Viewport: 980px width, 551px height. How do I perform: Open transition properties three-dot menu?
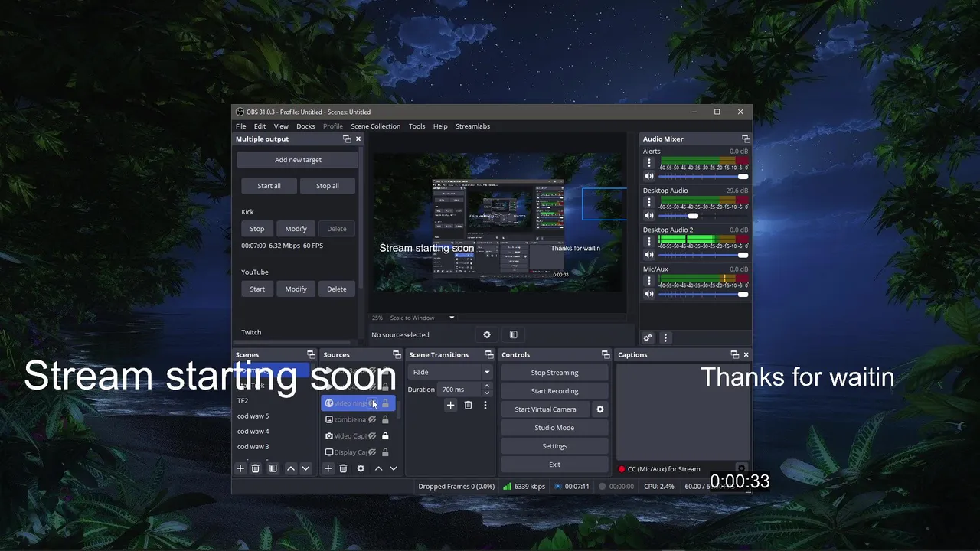[485, 406]
